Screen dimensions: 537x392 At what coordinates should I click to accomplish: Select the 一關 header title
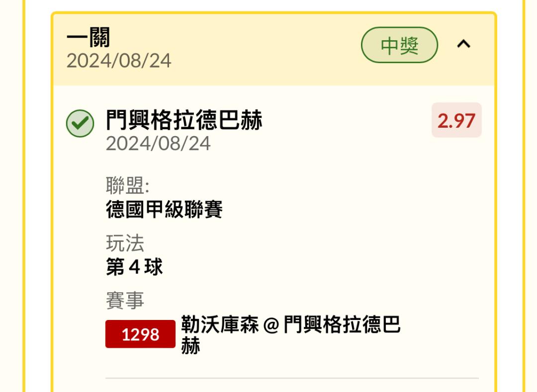coord(89,38)
